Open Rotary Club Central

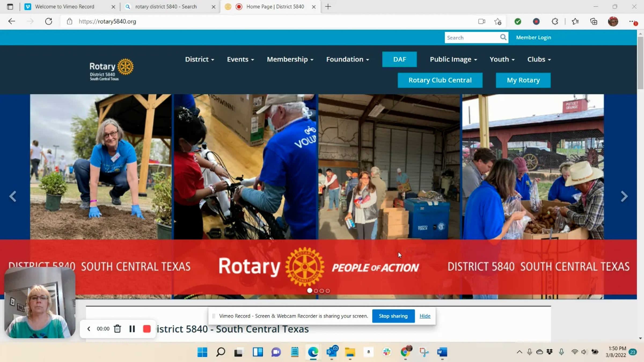point(440,80)
